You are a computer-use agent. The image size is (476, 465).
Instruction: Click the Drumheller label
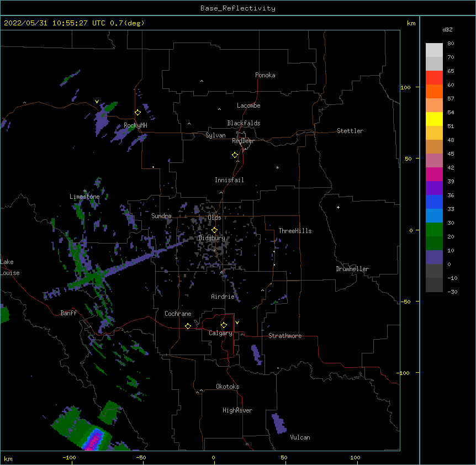click(352, 269)
